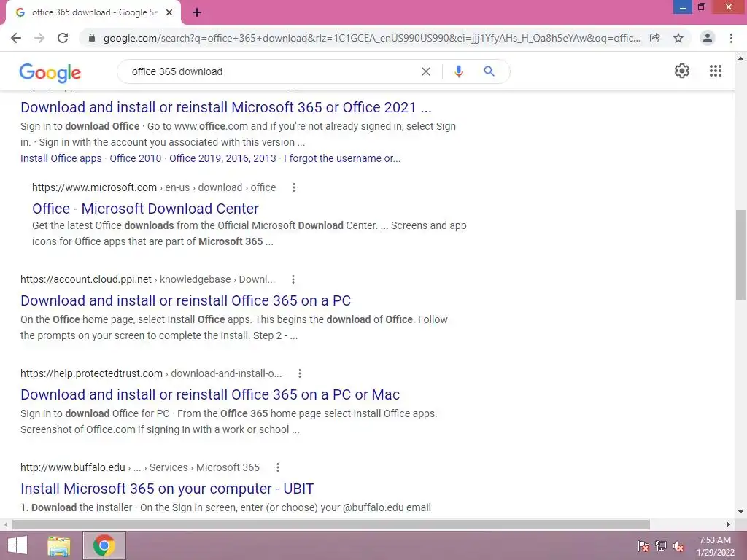Close the office 365 download tab

(169, 12)
